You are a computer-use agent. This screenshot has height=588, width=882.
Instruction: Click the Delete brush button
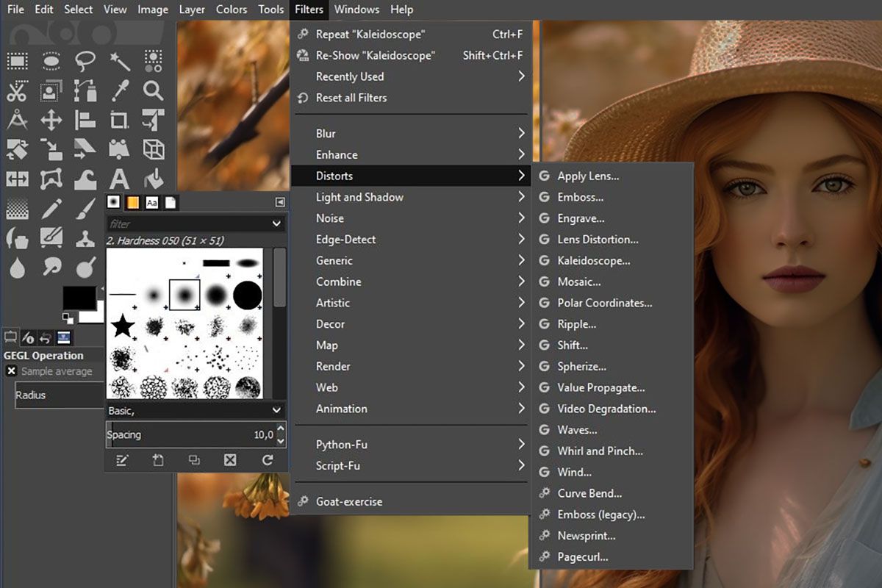pyautogui.click(x=230, y=460)
